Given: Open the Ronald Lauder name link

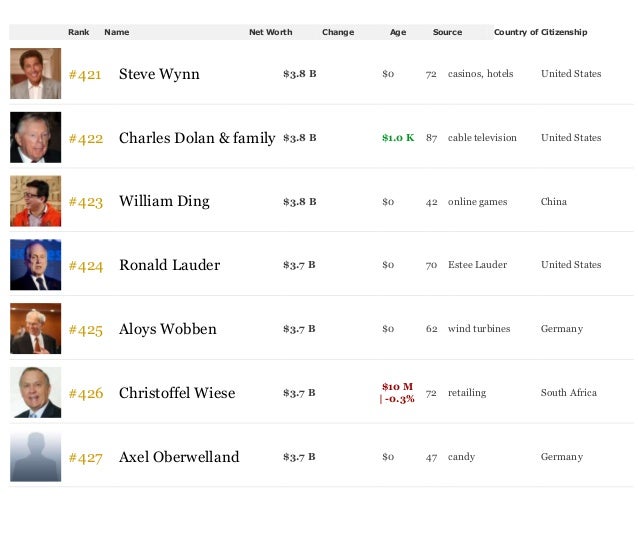Looking at the screenshot, I should point(169,265).
